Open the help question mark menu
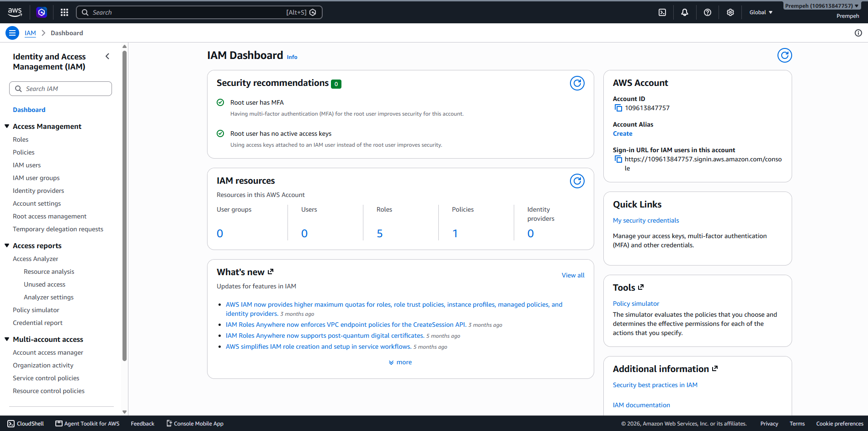 pyautogui.click(x=708, y=12)
